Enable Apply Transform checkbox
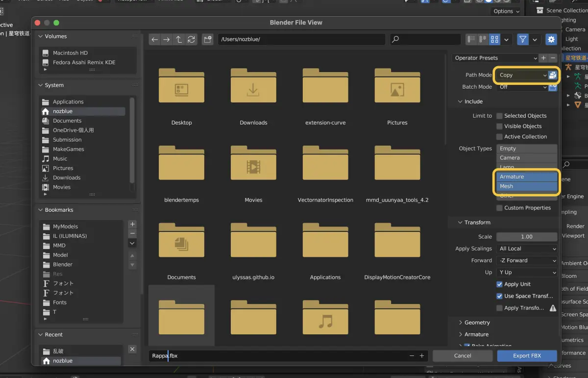 [499, 308]
